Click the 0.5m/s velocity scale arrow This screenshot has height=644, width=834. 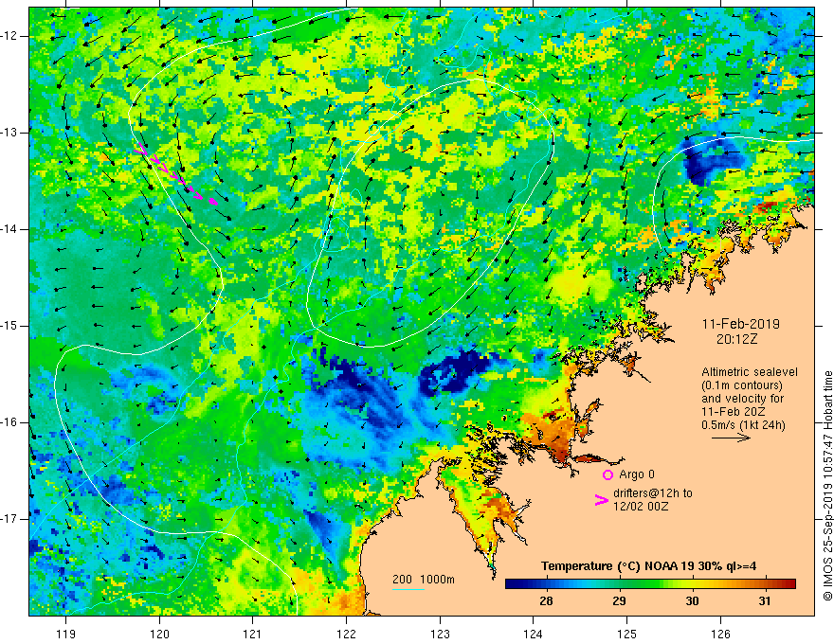(731, 438)
